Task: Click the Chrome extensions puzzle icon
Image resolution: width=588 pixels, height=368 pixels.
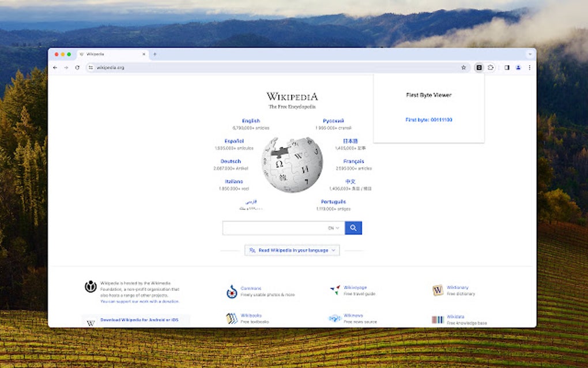Action: (491, 67)
